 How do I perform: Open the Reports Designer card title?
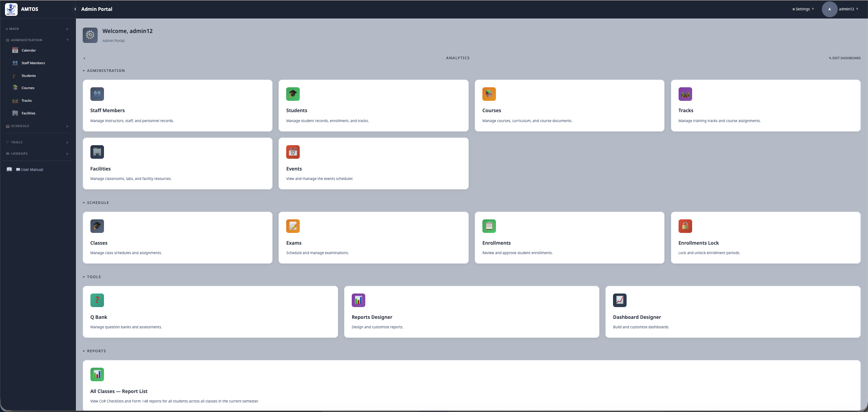click(372, 317)
